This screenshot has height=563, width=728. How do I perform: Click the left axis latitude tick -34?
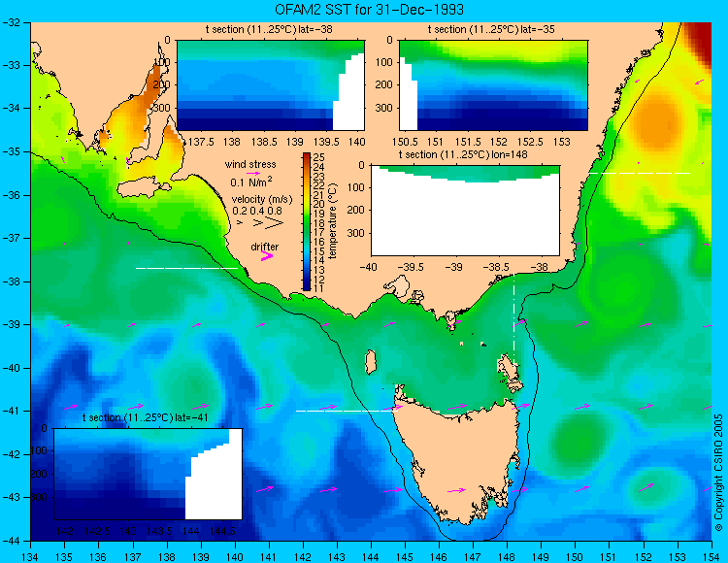(11, 108)
